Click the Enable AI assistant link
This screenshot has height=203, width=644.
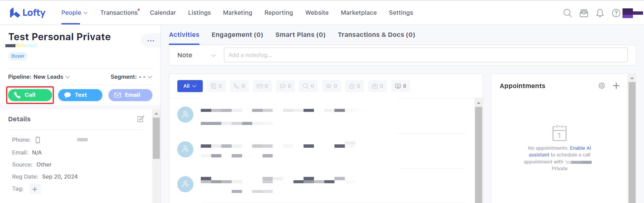click(x=559, y=151)
